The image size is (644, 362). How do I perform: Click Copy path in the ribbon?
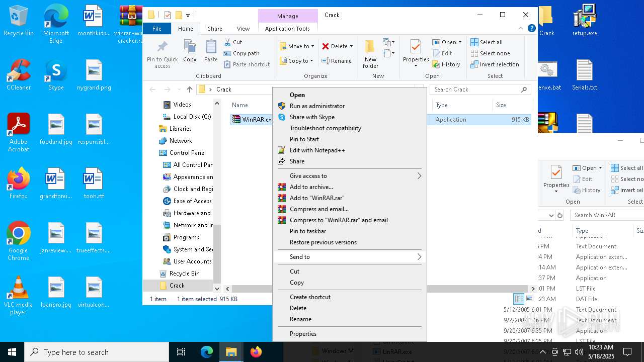(242, 53)
